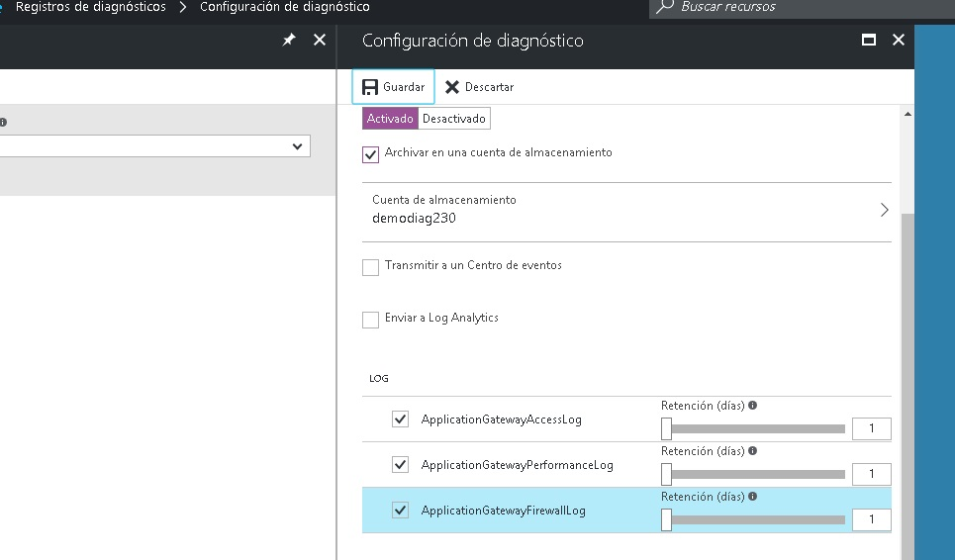Check Enviar a Log Analytics option
955x560 pixels.
[x=371, y=320]
